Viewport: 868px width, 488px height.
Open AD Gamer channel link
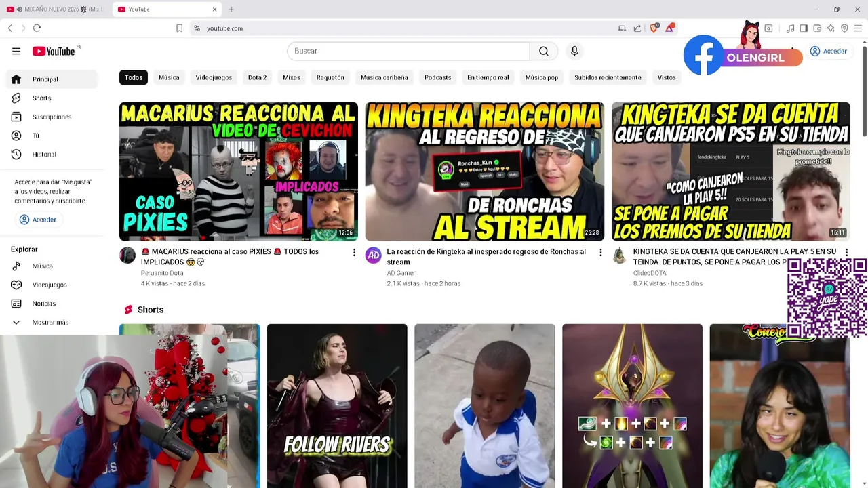[x=401, y=273]
